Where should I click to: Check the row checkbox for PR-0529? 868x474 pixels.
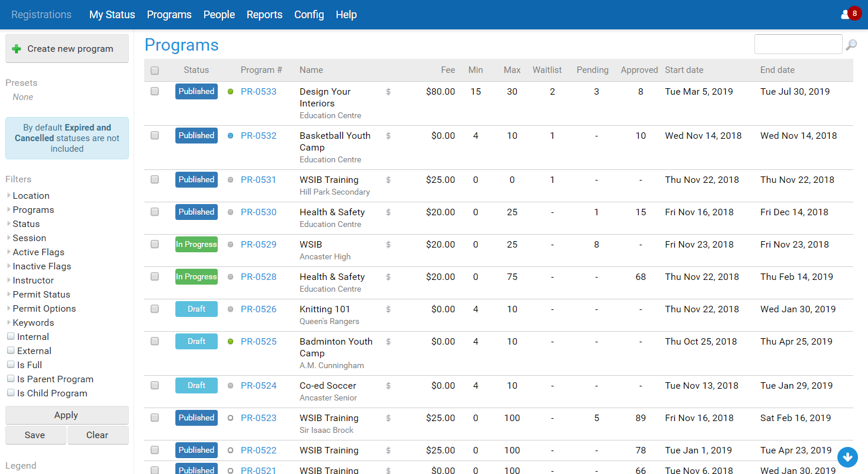click(155, 244)
